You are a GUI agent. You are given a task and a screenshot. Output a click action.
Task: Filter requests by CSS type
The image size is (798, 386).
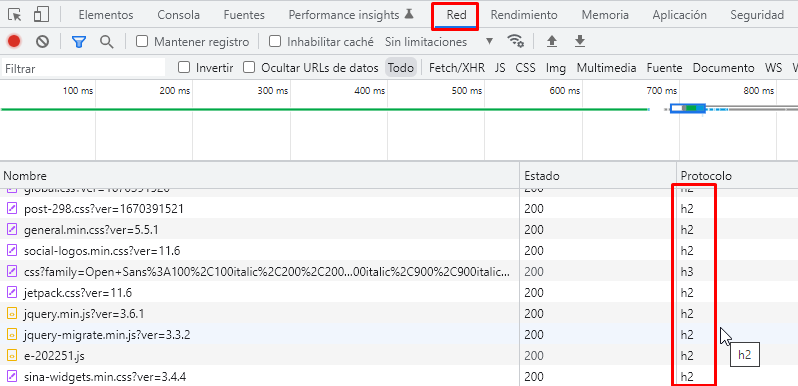525,68
